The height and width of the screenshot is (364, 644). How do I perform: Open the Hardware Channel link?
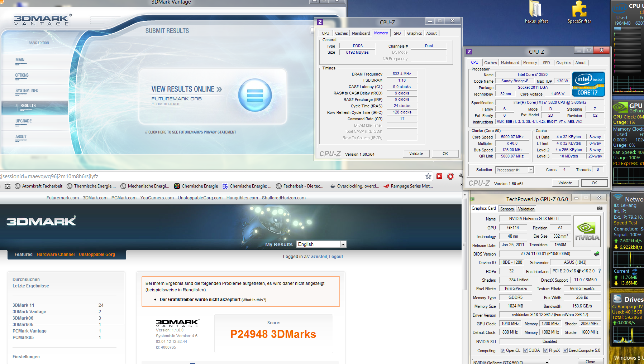click(56, 254)
